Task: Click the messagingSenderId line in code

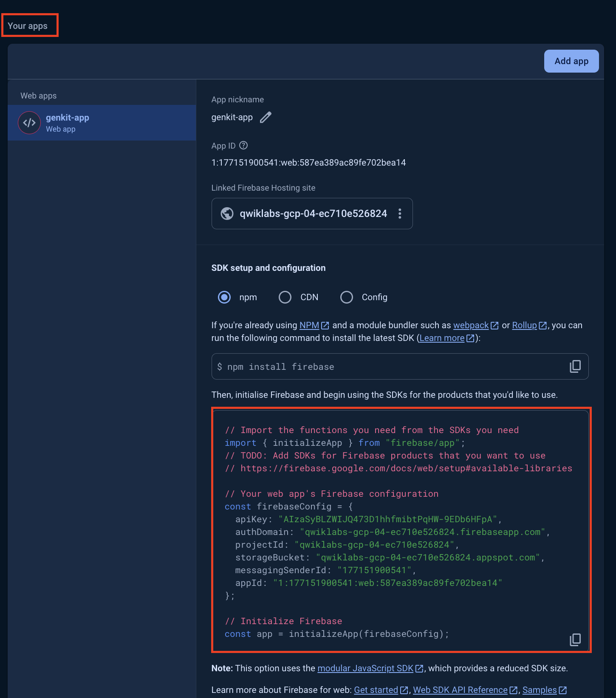Action: [x=325, y=570]
